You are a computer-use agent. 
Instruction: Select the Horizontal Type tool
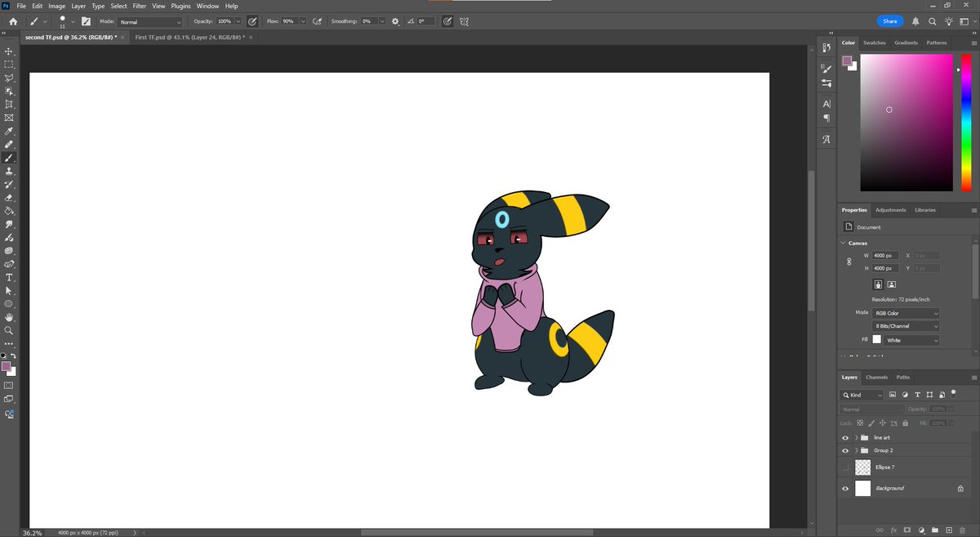coord(9,277)
